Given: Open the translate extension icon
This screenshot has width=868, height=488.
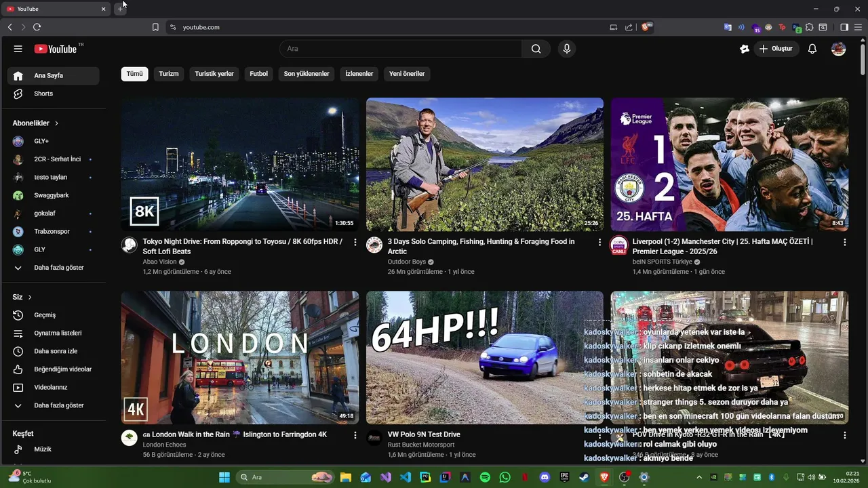Looking at the screenshot, I should (728, 27).
